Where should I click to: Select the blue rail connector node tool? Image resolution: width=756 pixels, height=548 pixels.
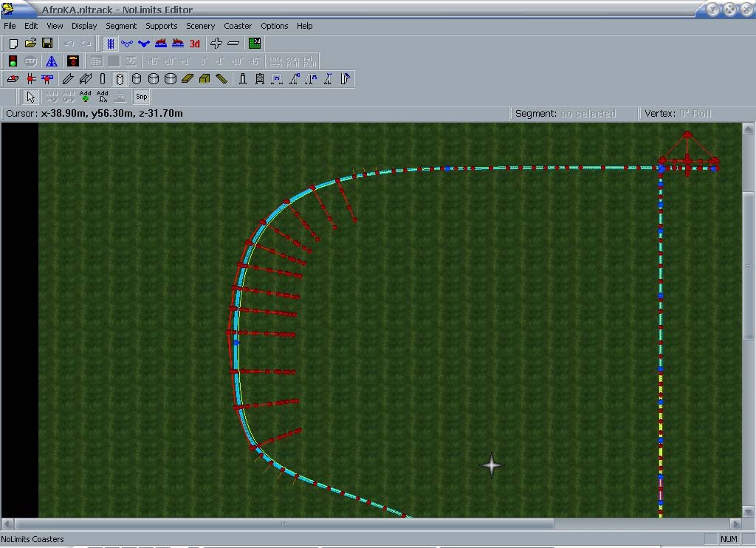tap(47, 78)
